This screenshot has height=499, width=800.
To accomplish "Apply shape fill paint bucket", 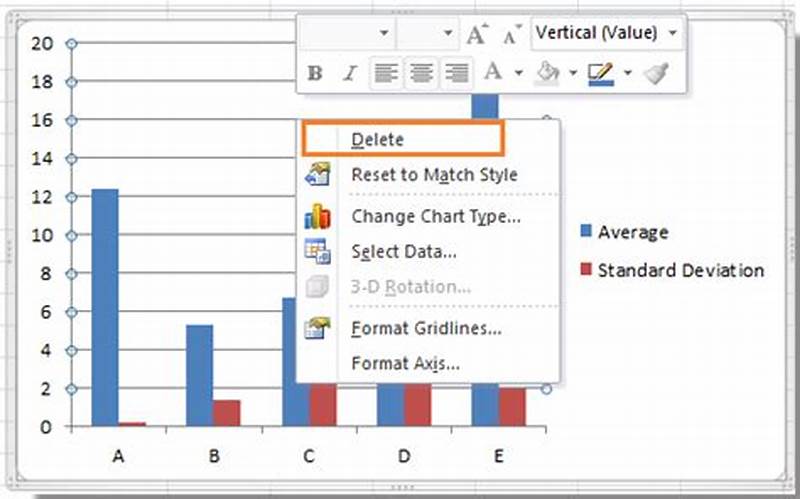I will (x=546, y=73).
